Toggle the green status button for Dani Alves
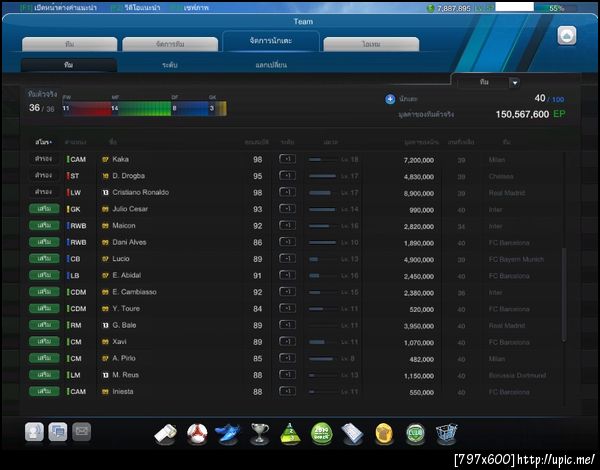The width and height of the screenshot is (600, 470). 44,242
